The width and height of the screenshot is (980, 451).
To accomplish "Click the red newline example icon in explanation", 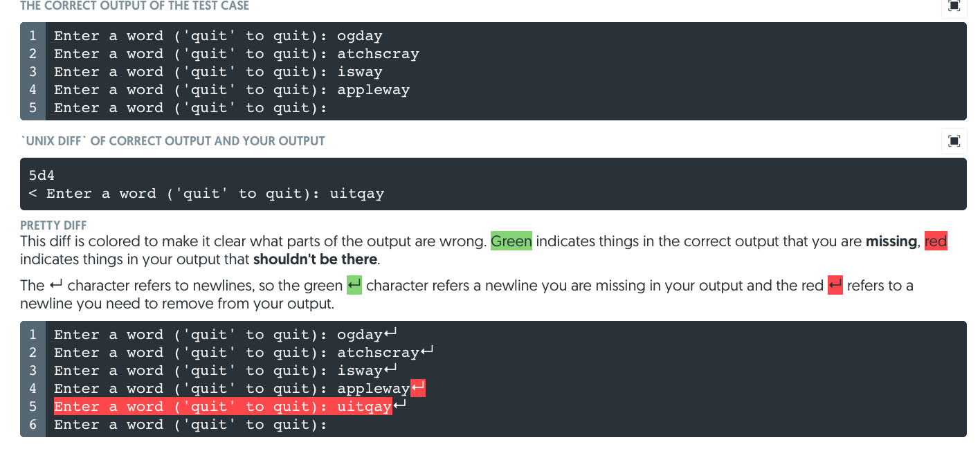I will (834, 284).
